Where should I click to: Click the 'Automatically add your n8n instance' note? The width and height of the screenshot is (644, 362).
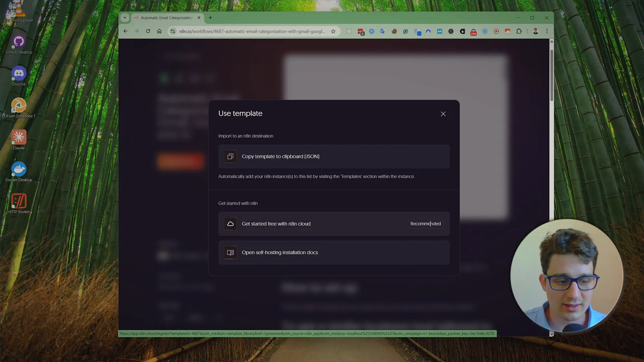point(316,177)
